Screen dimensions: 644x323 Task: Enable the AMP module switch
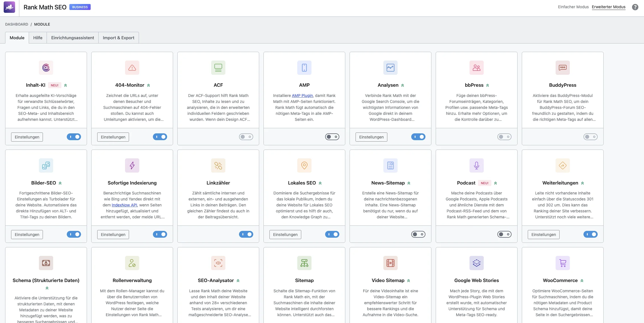(x=332, y=137)
